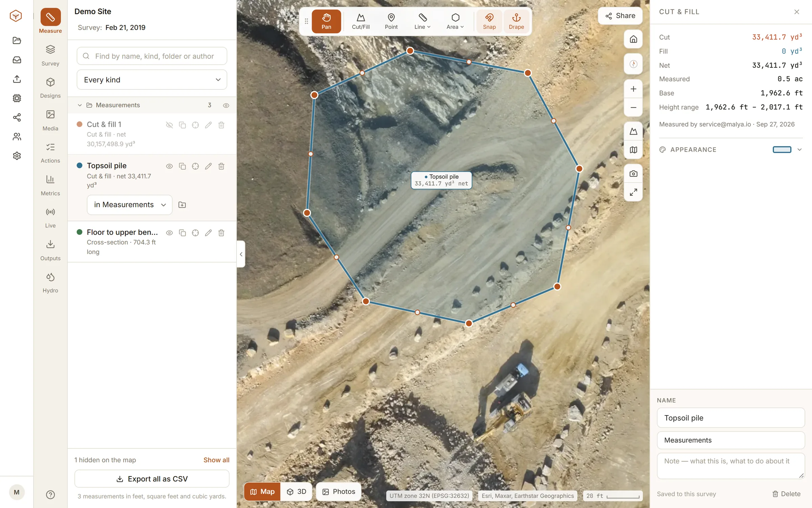Select the Point tool
Image resolution: width=812 pixels, height=508 pixels.
391,21
